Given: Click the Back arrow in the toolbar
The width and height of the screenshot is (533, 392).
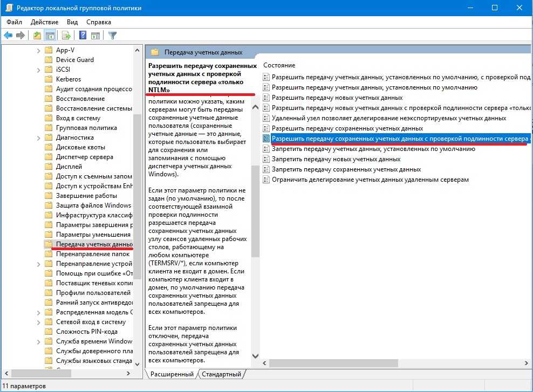Looking at the screenshot, I should 9,36.
